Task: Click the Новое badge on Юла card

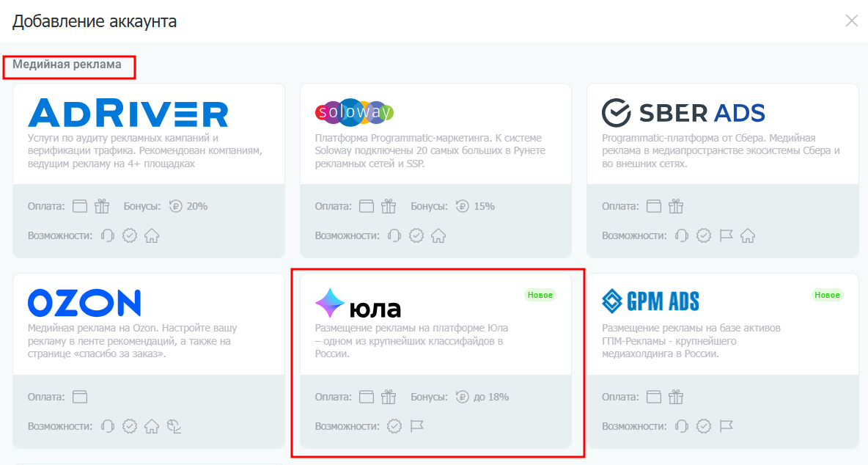Action: coord(540,295)
